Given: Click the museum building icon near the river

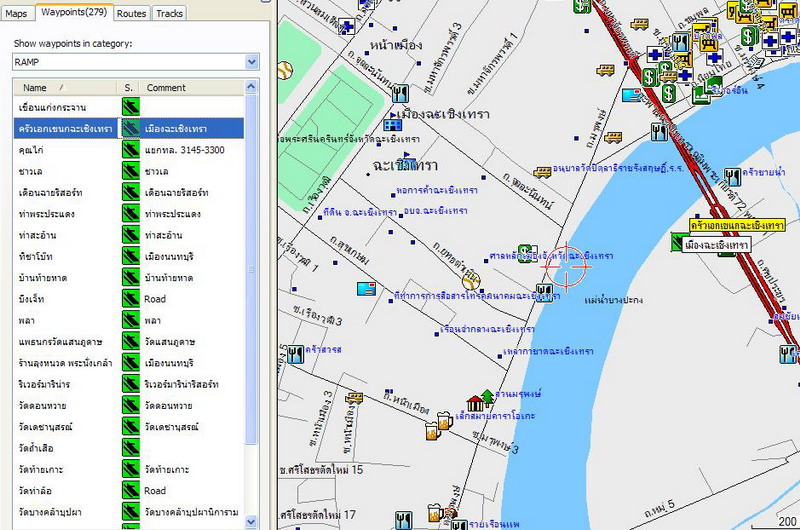Looking at the screenshot, I should (475, 404).
